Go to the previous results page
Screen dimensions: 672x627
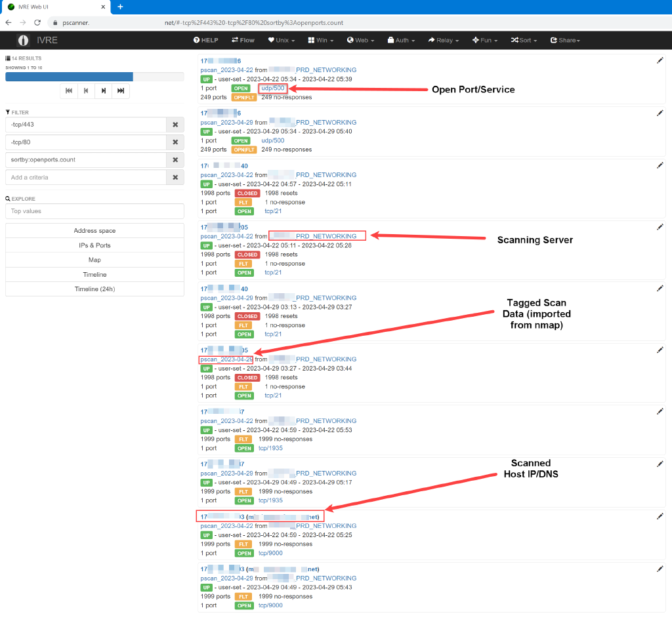pos(86,91)
